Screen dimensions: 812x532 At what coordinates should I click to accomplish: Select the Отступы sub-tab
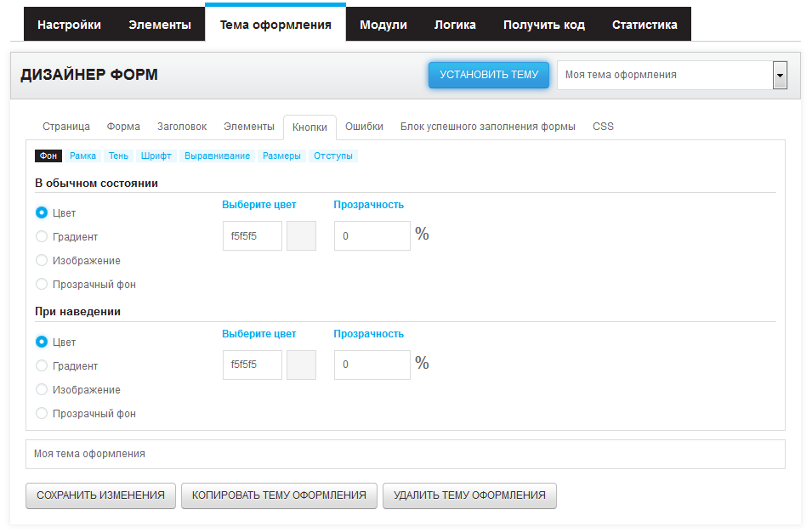coord(333,156)
